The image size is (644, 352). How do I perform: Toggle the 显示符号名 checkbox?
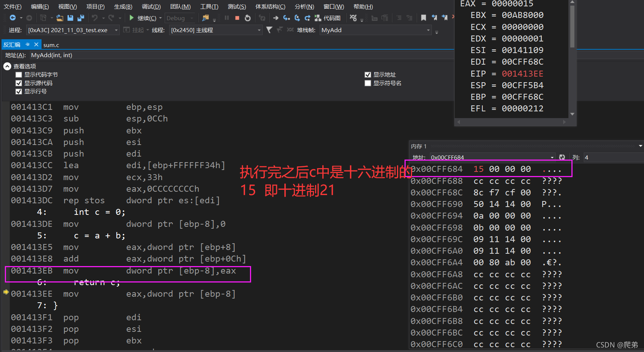tap(368, 83)
